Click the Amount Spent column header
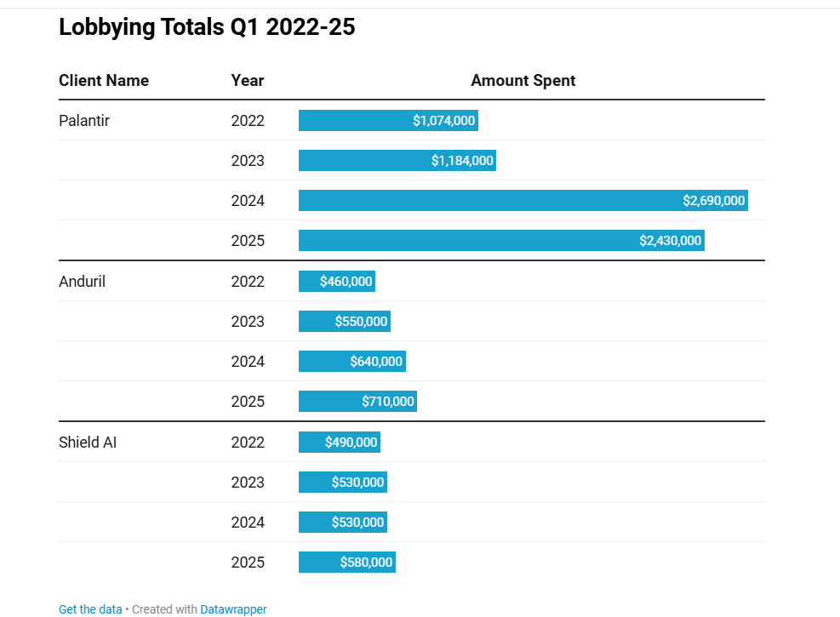 (x=523, y=81)
